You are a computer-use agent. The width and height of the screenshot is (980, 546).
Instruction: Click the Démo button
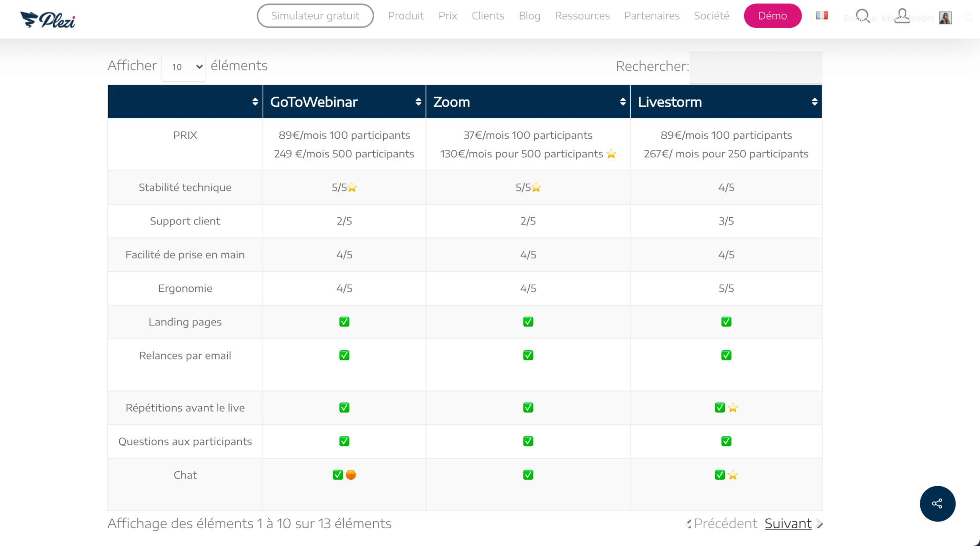tap(773, 15)
